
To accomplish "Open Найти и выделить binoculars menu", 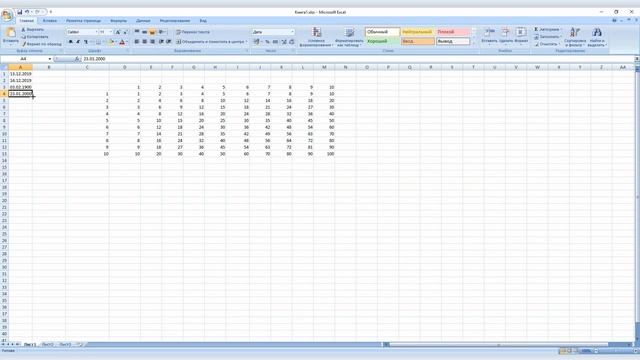I will pos(597,37).
